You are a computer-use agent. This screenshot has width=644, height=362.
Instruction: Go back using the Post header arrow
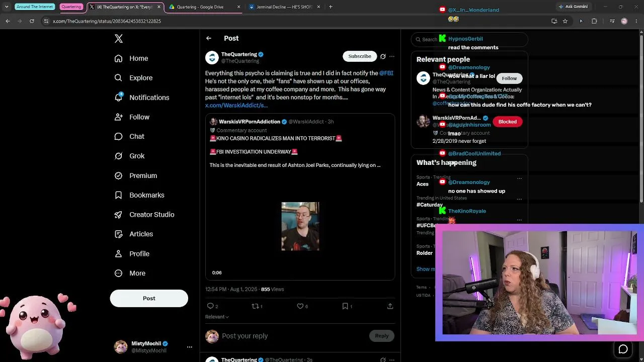pos(209,38)
